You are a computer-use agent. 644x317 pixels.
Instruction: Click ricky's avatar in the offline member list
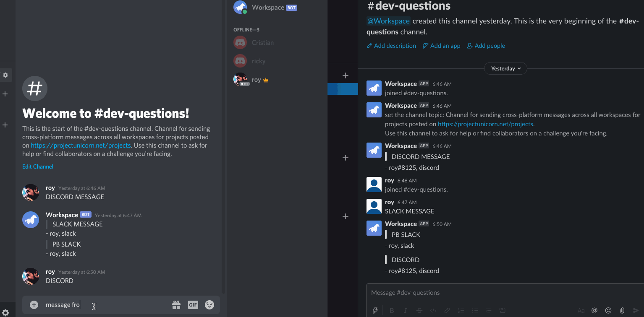pyautogui.click(x=240, y=61)
